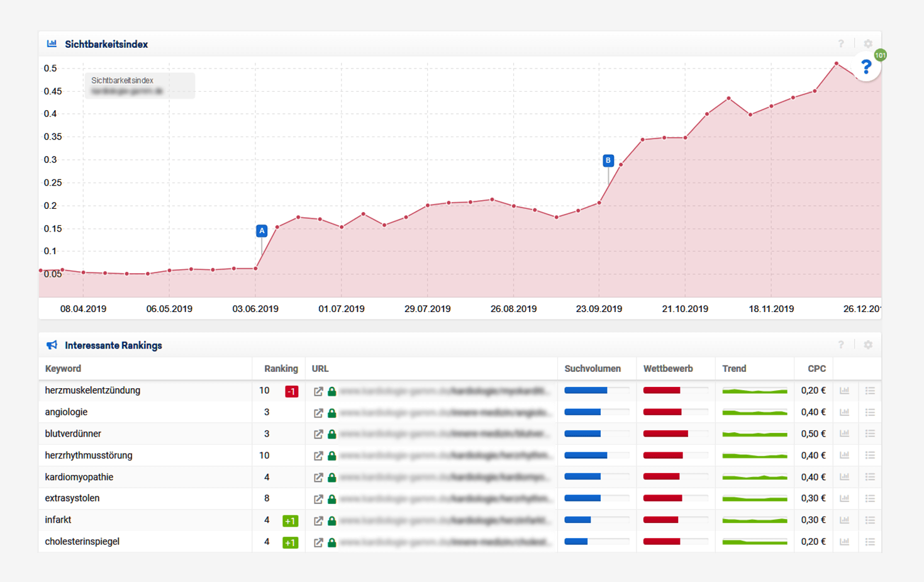This screenshot has height=582, width=924.
Task: Open list icon in cholesterinspiegel row
Action: click(x=870, y=542)
